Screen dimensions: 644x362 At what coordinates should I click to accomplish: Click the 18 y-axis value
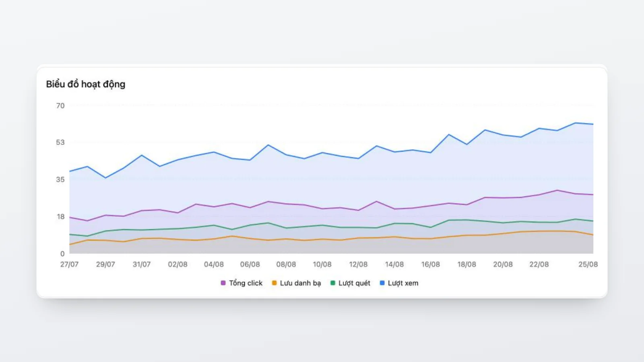pyautogui.click(x=61, y=217)
